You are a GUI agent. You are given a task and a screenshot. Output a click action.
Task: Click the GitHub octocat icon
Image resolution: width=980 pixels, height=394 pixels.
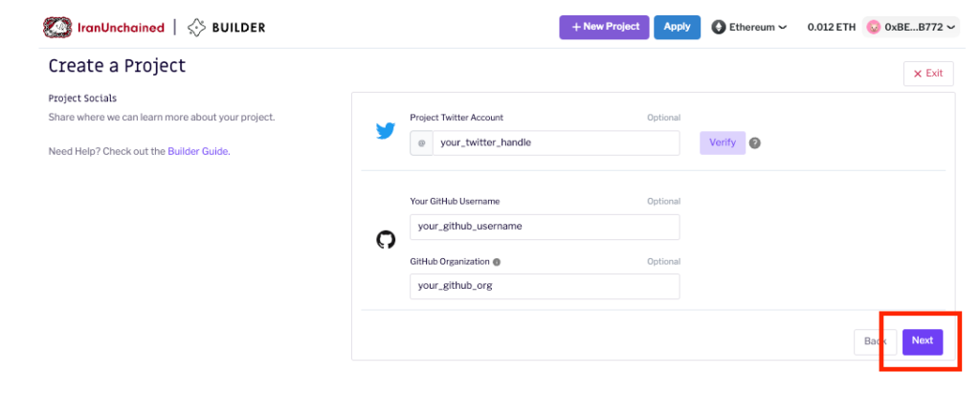[386, 240]
